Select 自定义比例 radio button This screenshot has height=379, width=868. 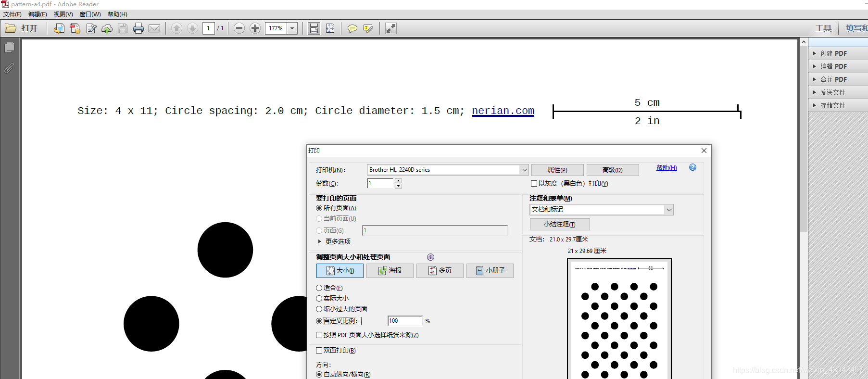pyautogui.click(x=319, y=321)
